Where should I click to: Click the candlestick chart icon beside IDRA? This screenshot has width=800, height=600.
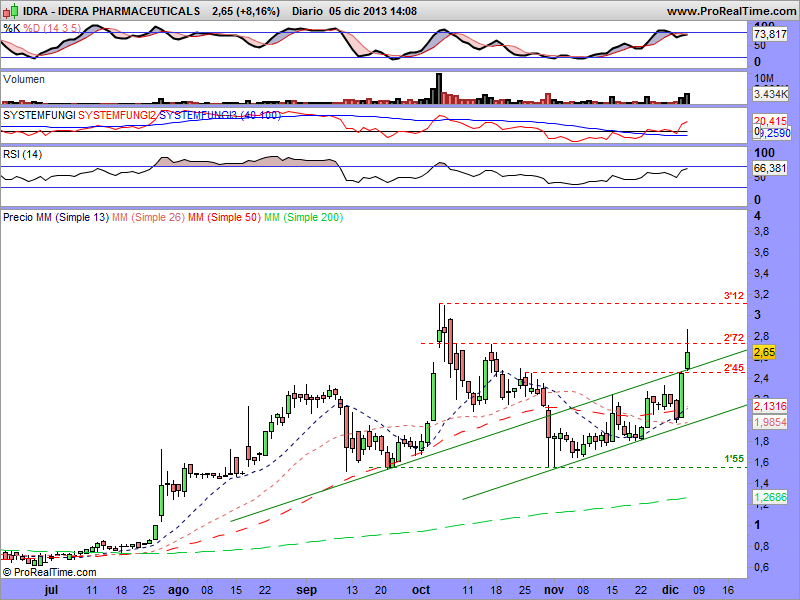pyautogui.click(x=11, y=10)
